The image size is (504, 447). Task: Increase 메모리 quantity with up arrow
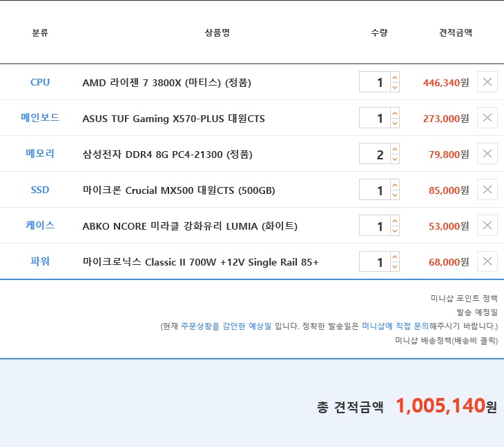395,149
